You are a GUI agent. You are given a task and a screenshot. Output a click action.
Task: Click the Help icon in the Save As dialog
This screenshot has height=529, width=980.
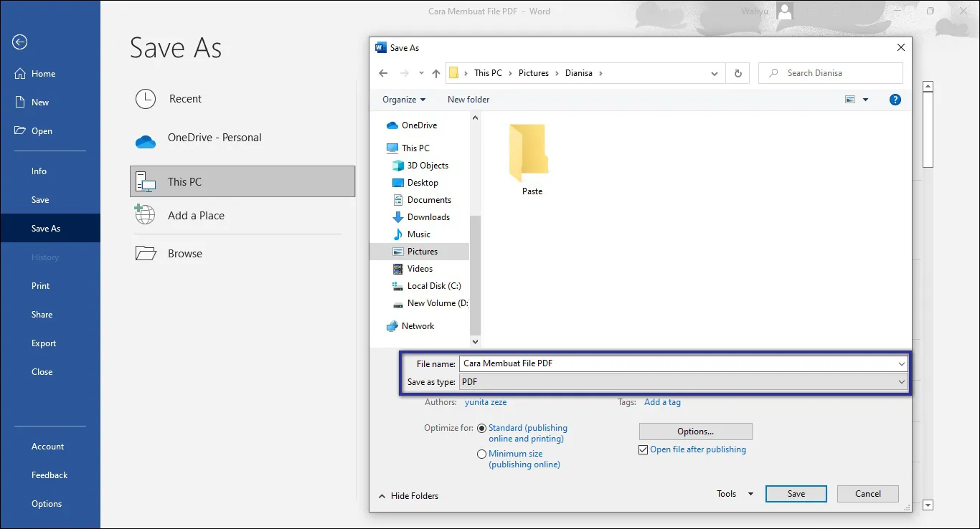(895, 100)
